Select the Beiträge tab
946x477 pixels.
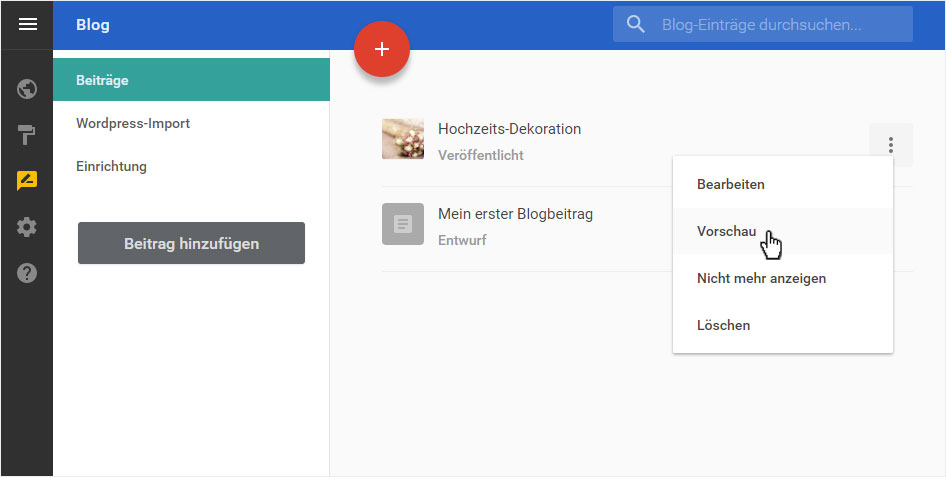point(191,80)
